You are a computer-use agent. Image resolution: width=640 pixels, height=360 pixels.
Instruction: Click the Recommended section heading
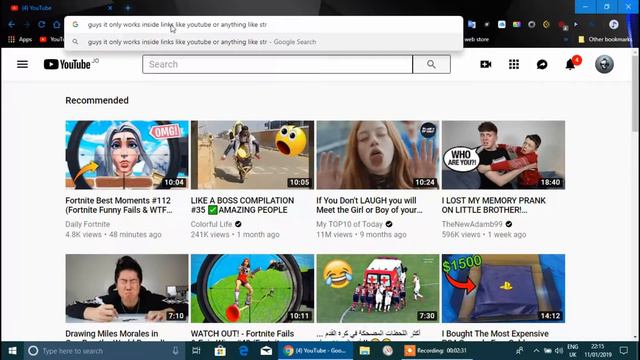(x=97, y=100)
